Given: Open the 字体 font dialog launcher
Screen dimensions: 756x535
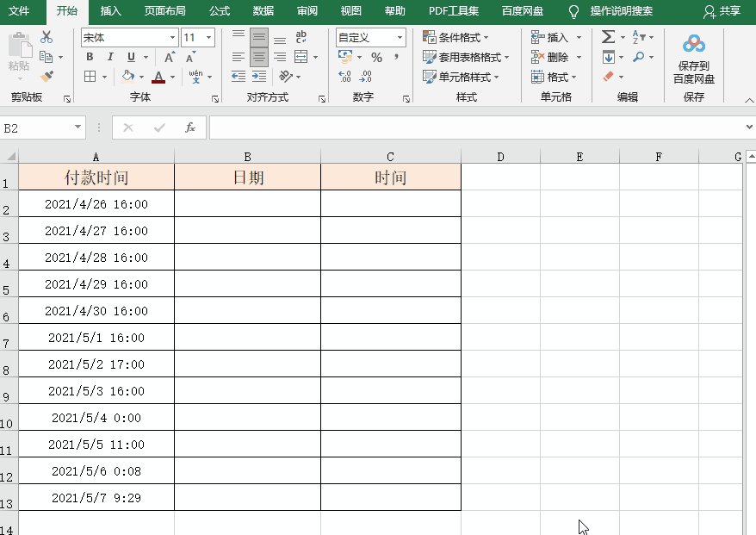Looking at the screenshot, I should pyautogui.click(x=215, y=99).
